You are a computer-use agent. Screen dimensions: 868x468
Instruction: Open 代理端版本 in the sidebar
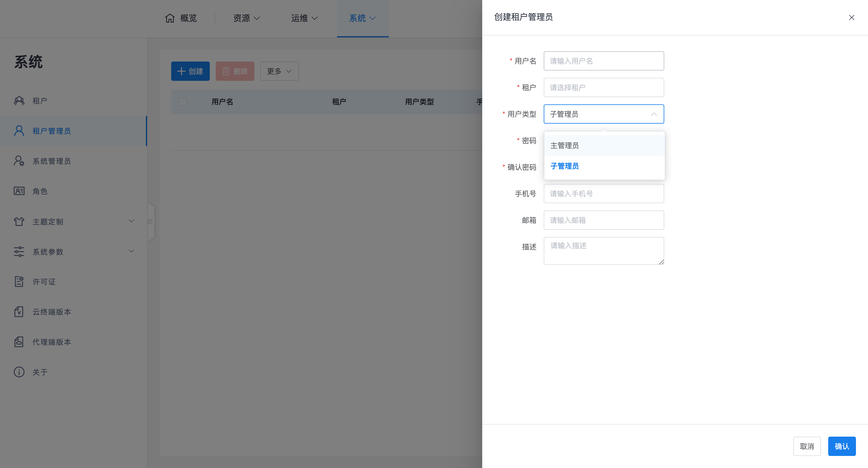point(74,342)
